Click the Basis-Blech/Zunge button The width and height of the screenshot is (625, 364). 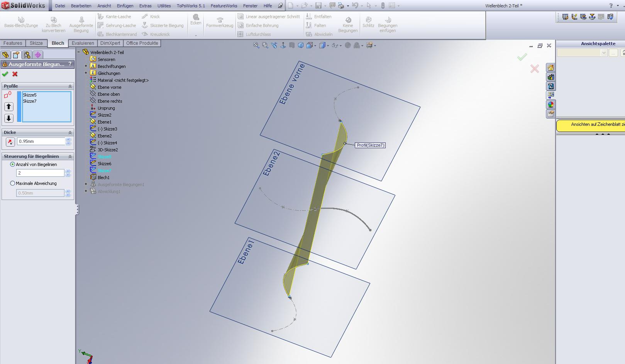[x=21, y=22]
